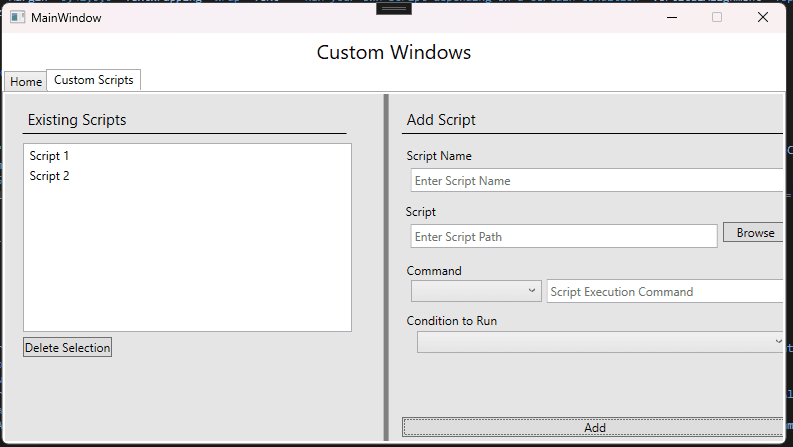Choose Script 2 from the scripts list
Viewport: 793px width, 447px height.
[x=50, y=176]
